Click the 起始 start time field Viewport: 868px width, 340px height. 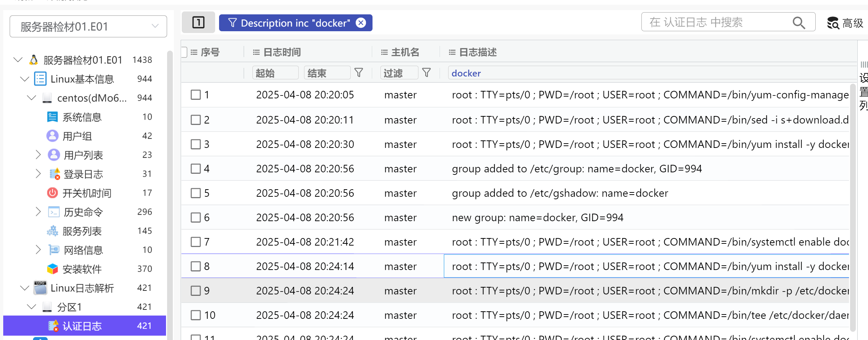(275, 73)
